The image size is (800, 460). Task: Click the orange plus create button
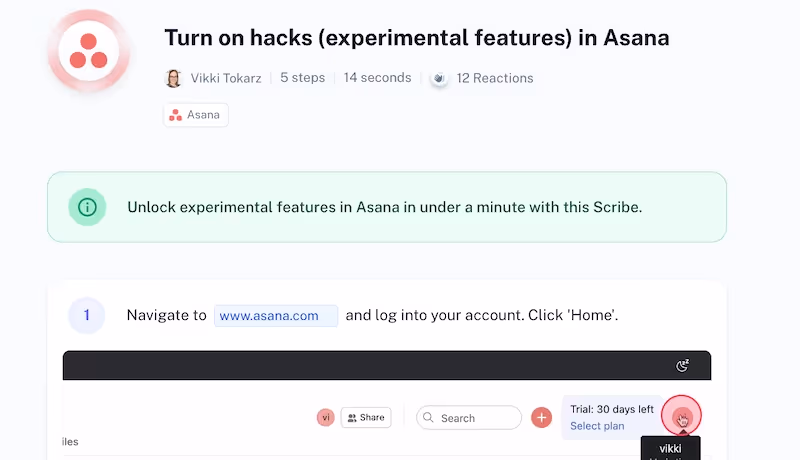(x=541, y=418)
